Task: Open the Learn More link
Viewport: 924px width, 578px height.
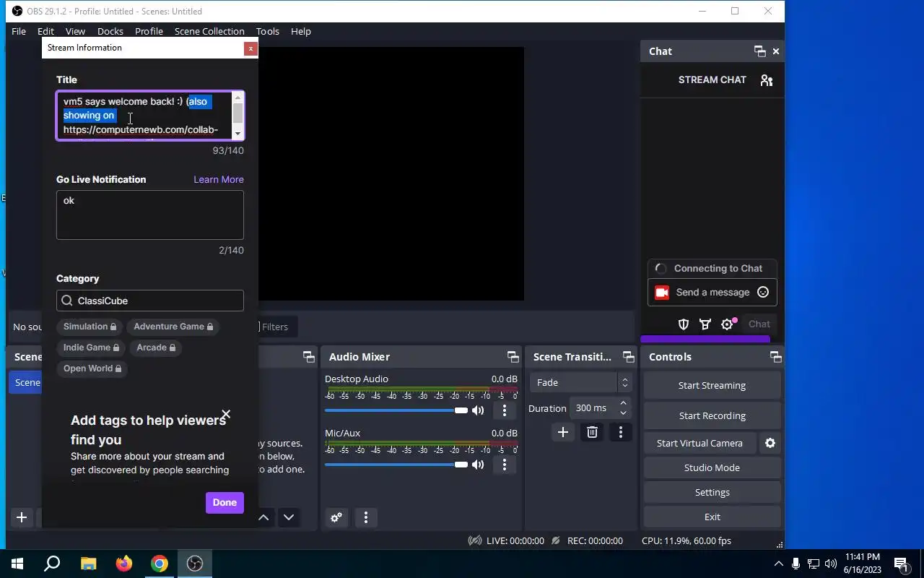Action: pyautogui.click(x=219, y=179)
